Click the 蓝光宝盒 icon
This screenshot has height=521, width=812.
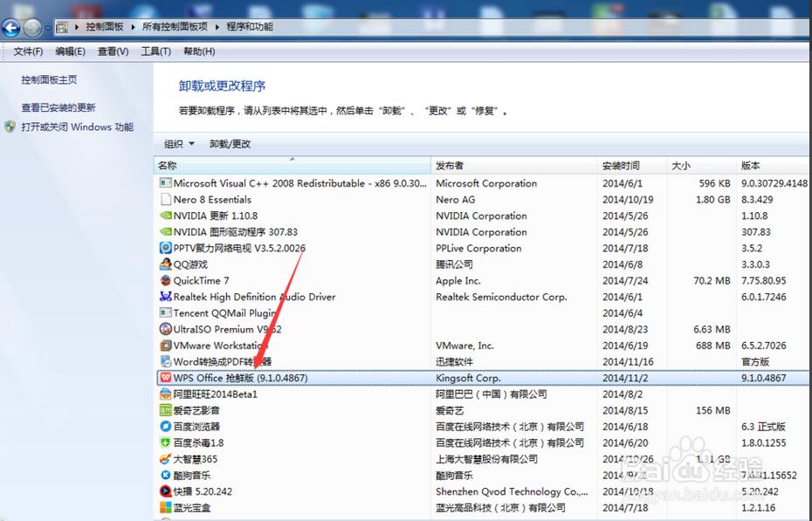165,508
